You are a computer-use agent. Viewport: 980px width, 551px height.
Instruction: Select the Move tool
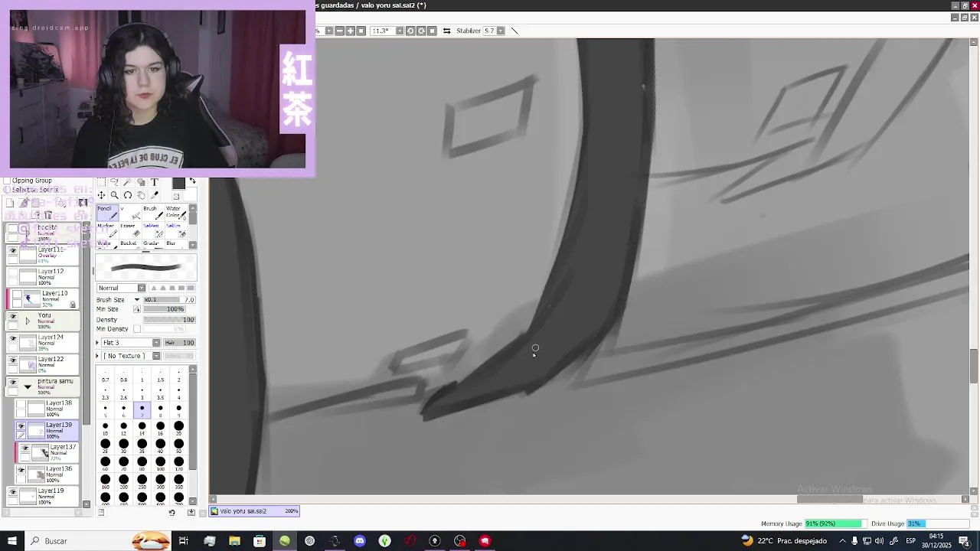(101, 195)
